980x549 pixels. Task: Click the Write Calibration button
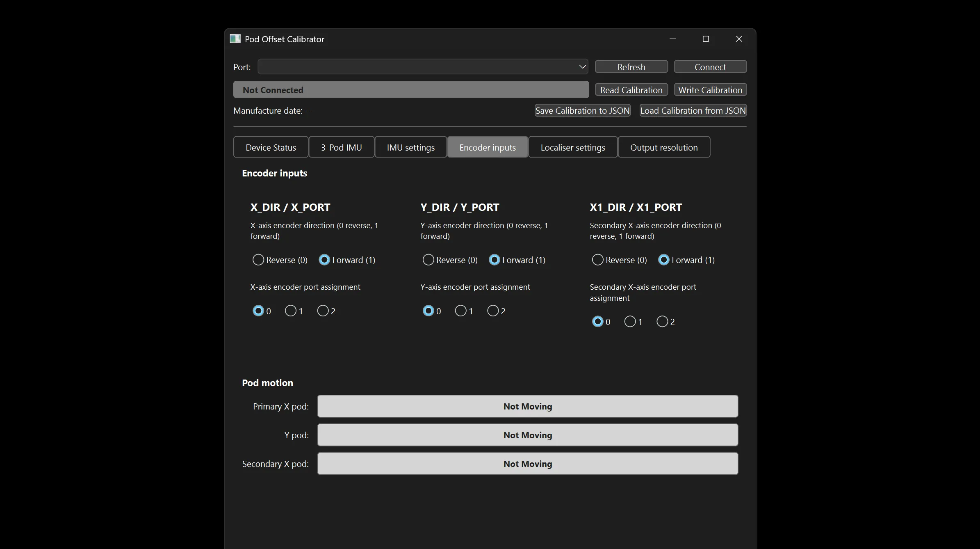pyautogui.click(x=710, y=90)
